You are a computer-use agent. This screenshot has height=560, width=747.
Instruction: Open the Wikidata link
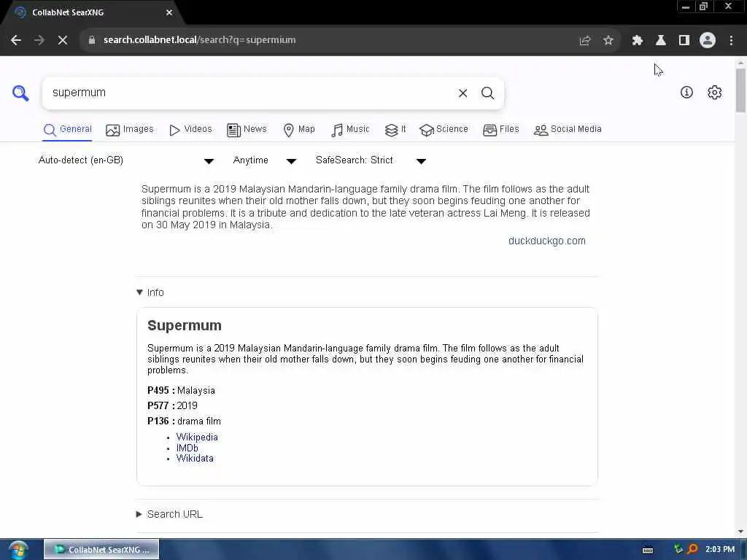[x=195, y=459]
